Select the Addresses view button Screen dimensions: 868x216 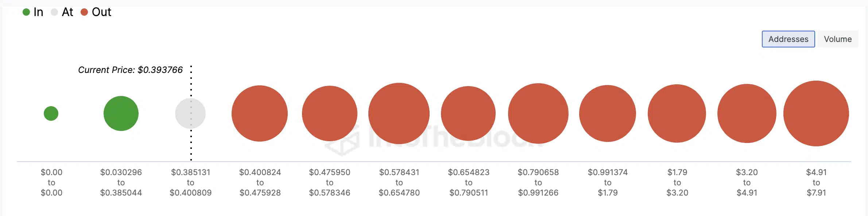(x=788, y=39)
